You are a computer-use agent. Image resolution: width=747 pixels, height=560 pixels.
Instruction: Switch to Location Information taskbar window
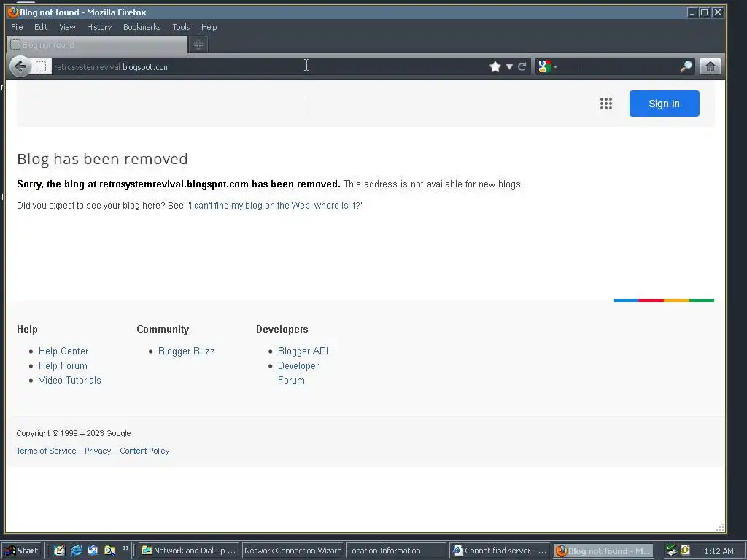[395, 551]
